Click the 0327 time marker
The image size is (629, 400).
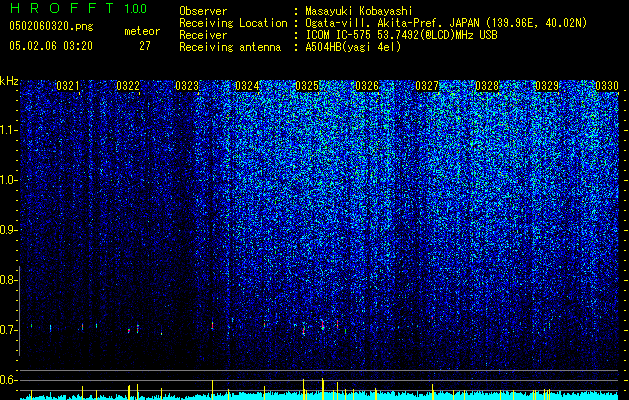pos(427,85)
